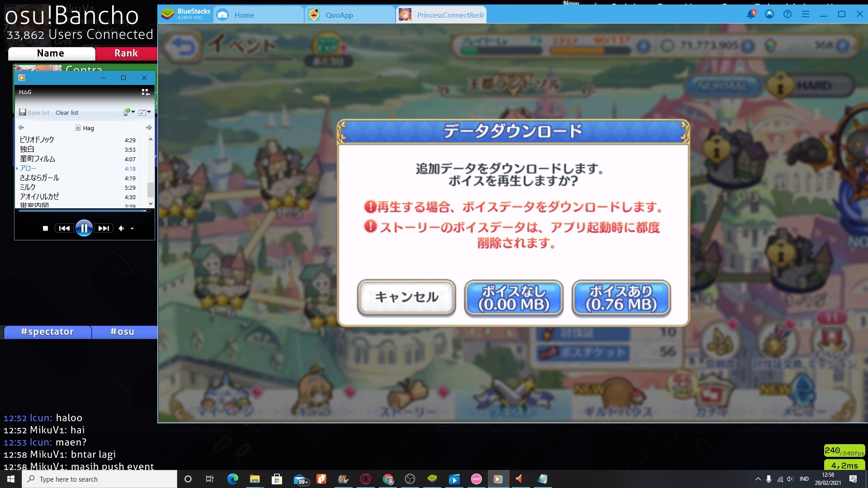This screenshot has width=868, height=488.
Task: Click the Windows search box
Action: (99, 479)
